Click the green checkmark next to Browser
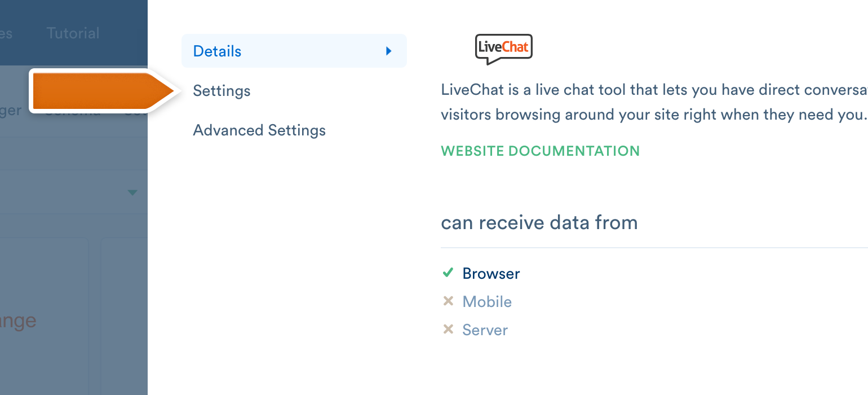 click(448, 273)
